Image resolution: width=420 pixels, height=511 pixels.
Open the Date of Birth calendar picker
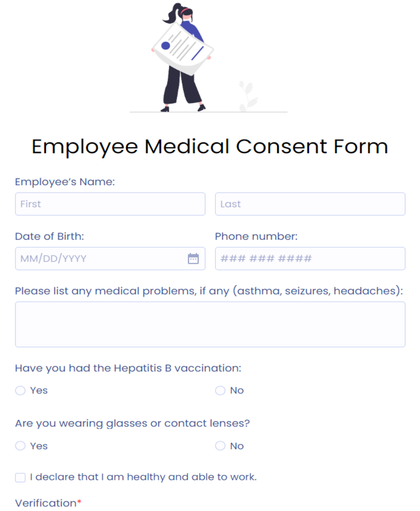click(193, 259)
